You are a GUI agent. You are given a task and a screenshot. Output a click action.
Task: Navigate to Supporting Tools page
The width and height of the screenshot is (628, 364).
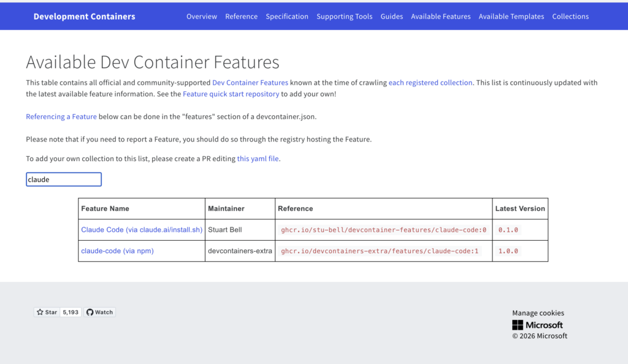tap(344, 17)
